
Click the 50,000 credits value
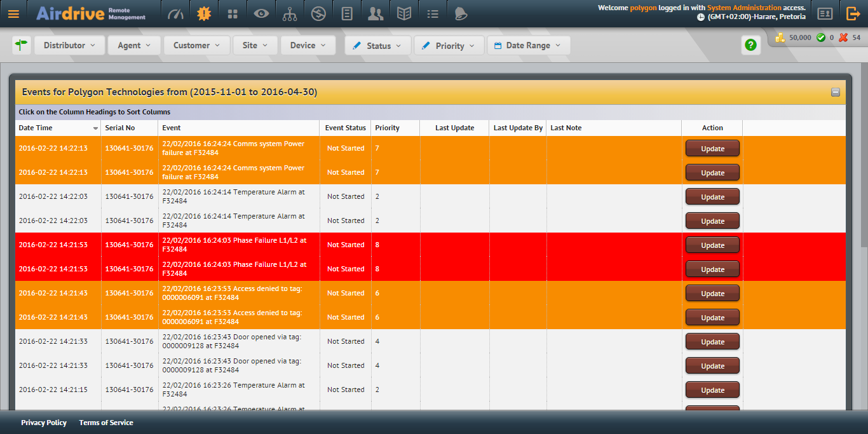(800, 37)
